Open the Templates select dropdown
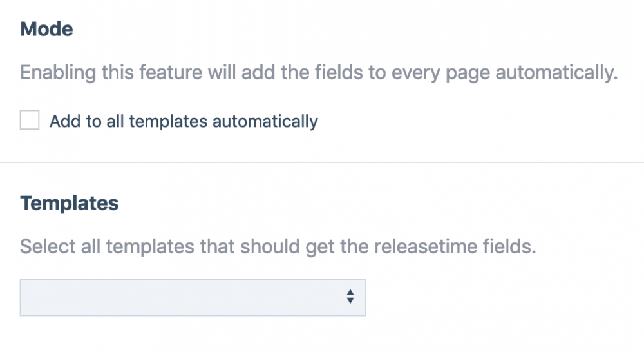Screen dimensions: 644x352 click(x=193, y=297)
